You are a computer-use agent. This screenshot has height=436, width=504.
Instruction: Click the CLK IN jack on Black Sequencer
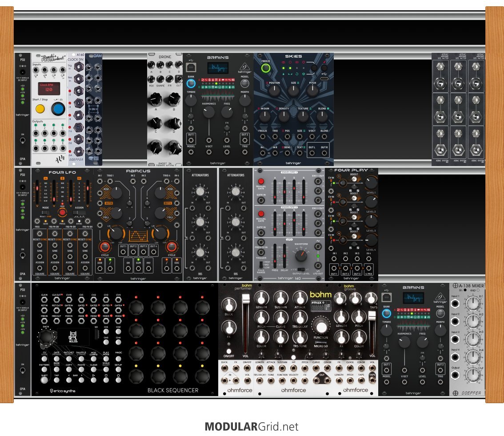click(x=44, y=300)
